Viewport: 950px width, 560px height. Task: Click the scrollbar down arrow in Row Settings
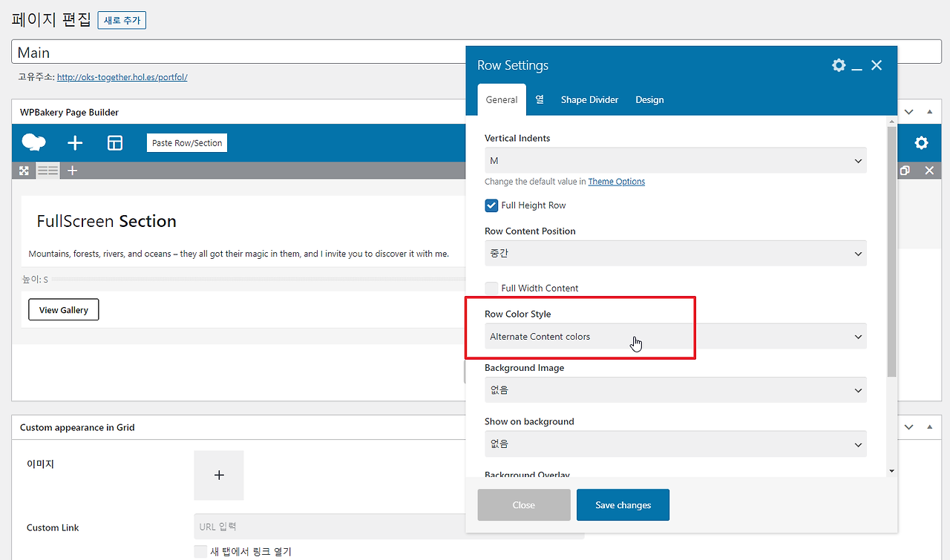891,471
